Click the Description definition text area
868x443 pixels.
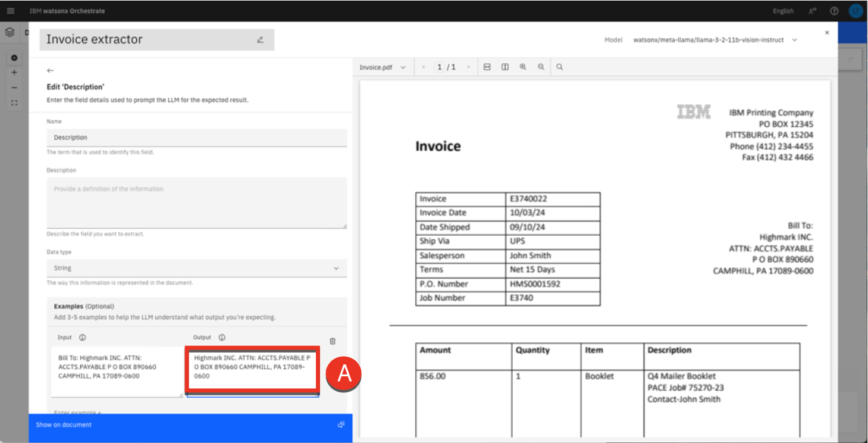[x=196, y=202]
